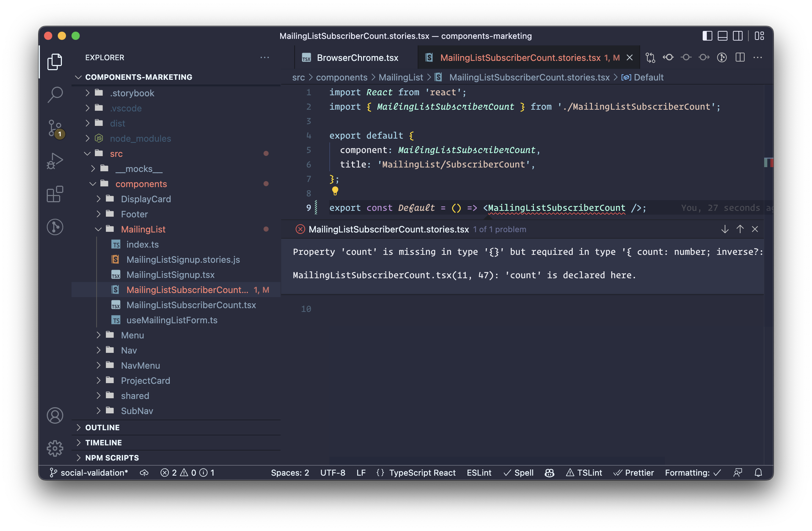The height and width of the screenshot is (531, 812).
Task: Select MailingListSignup.tsx in the explorer
Action: click(x=170, y=275)
